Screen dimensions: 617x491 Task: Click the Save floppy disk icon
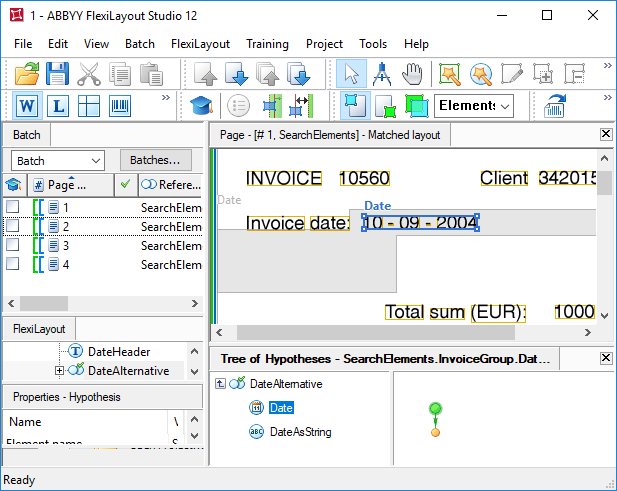point(57,74)
